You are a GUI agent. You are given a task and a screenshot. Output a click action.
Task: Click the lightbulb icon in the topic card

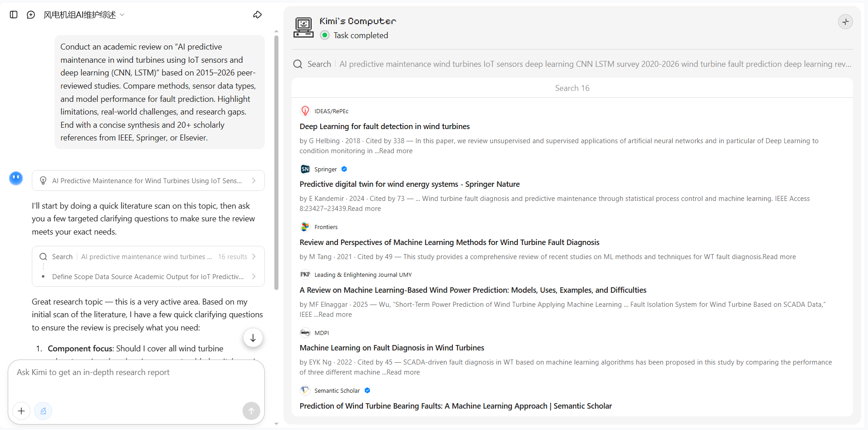43,180
